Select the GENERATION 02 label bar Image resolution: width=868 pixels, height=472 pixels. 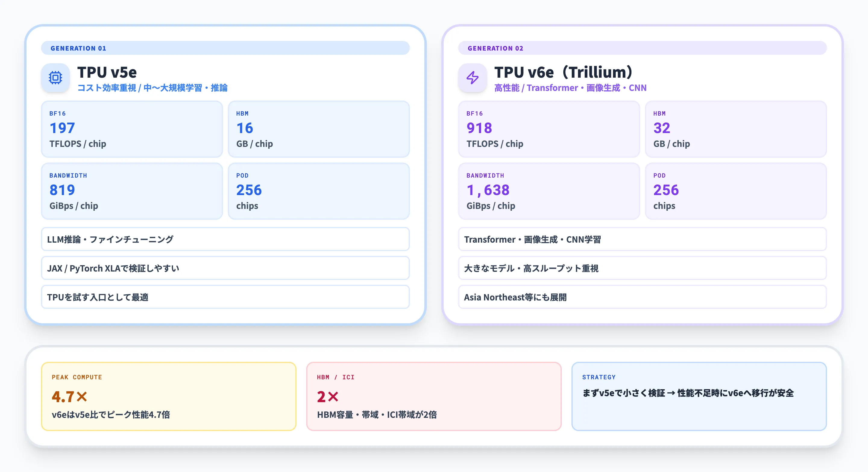(x=642, y=48)
